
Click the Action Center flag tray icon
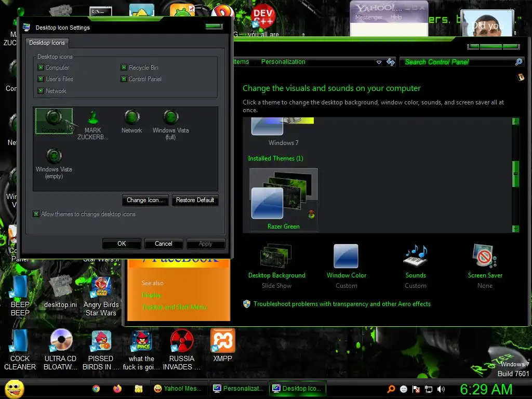pyautogui.click(x=416, y=389)
